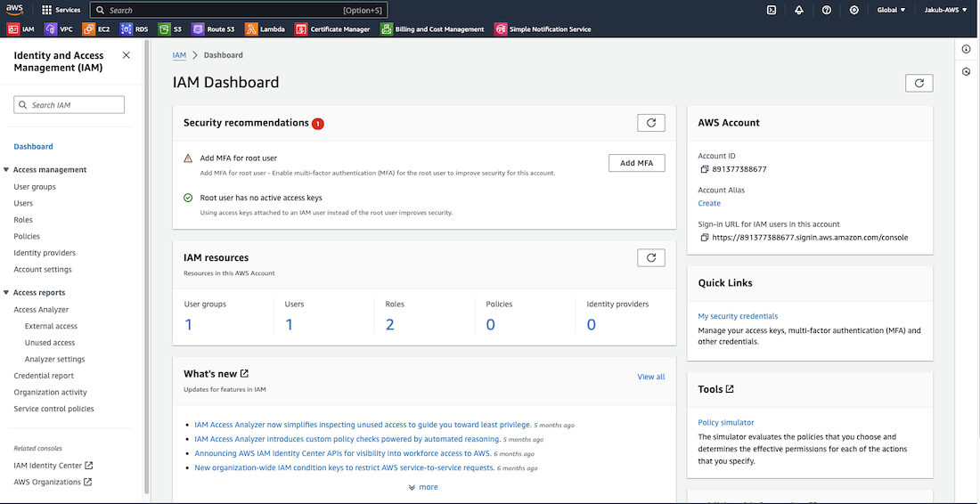Screen dimensions: 980x504
Task: Open the Global region dropdown
Action: (891, 10)
